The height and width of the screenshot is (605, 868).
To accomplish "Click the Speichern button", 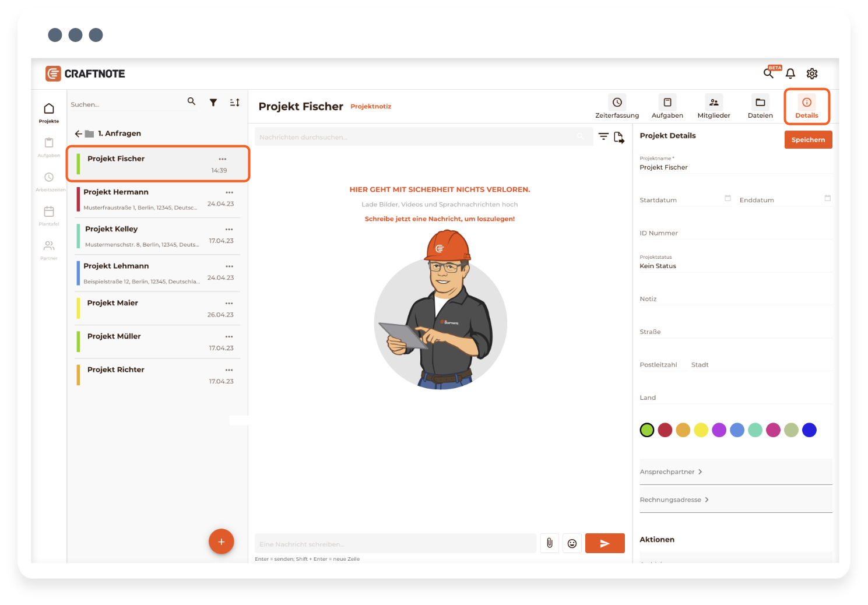I will [x=809, y=140].
